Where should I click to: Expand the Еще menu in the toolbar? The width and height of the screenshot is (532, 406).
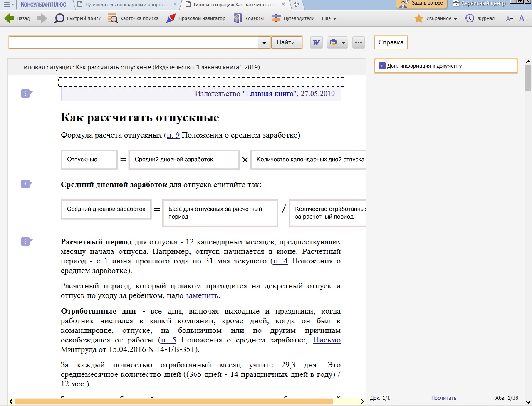point(329,19)
